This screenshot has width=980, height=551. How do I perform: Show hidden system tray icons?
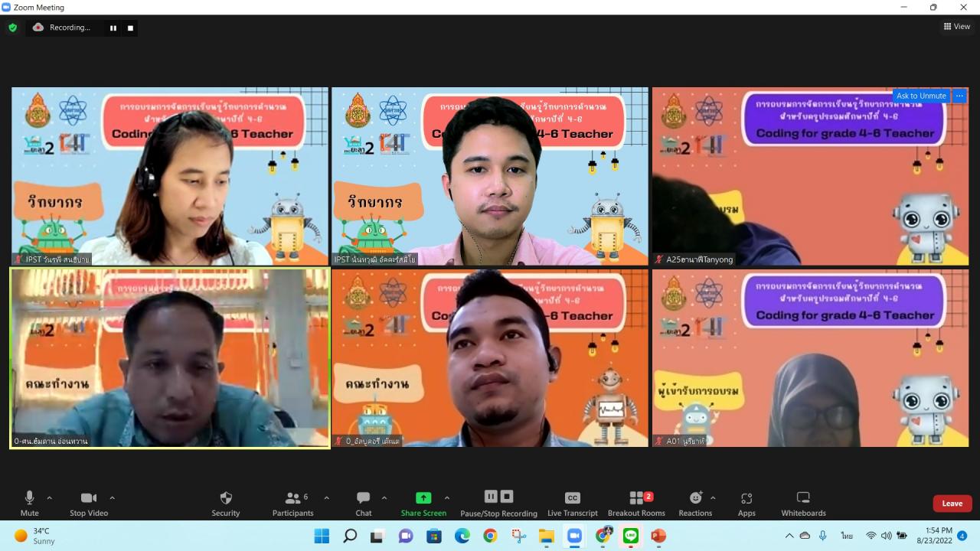point(789,536)
